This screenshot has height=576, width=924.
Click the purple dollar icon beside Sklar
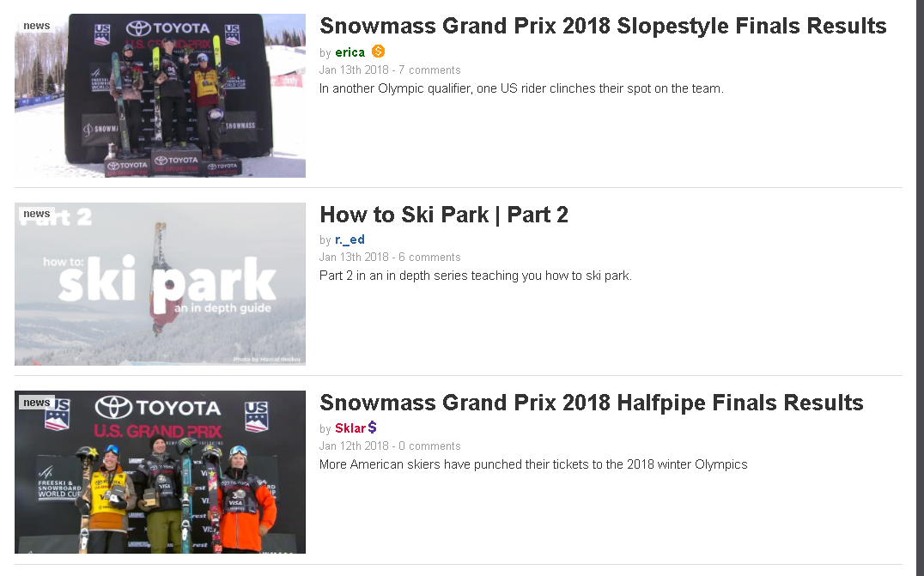click(373, 427)
